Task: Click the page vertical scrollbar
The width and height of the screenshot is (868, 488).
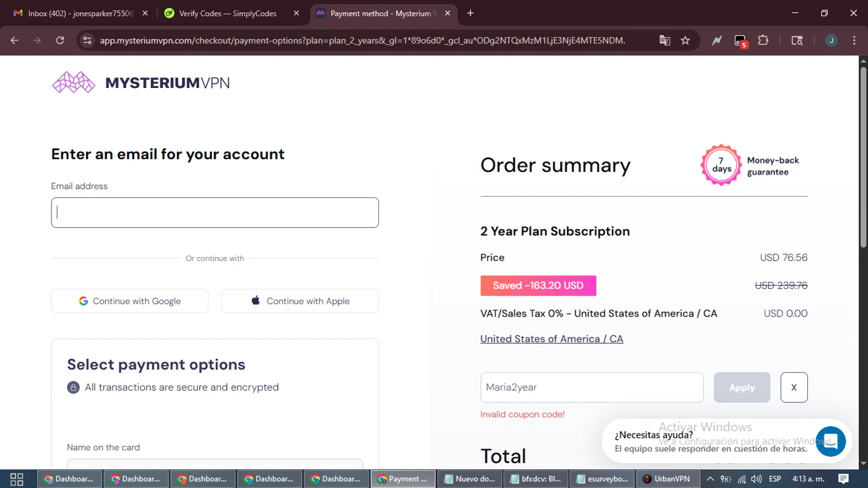Action: click(x=863, y=157)
